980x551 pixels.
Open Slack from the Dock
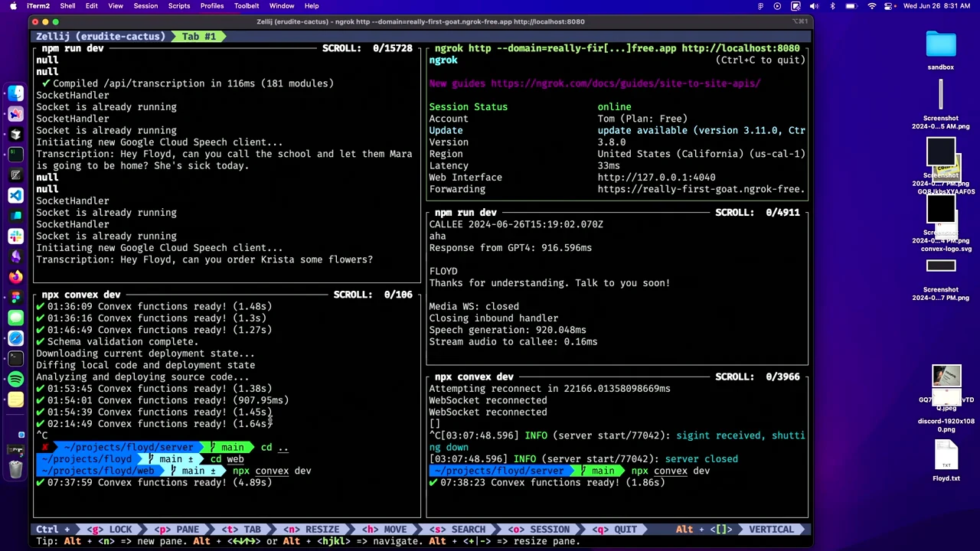[x=15, y=236]
